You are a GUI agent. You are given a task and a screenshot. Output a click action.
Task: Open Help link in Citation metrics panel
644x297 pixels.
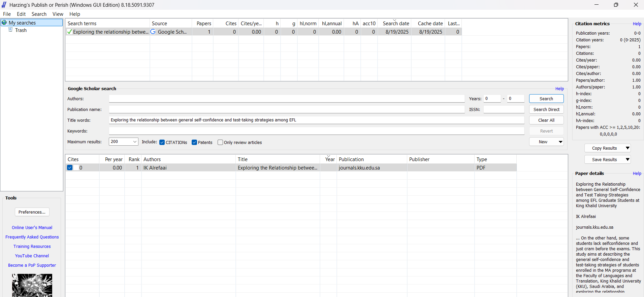(637, 24)
